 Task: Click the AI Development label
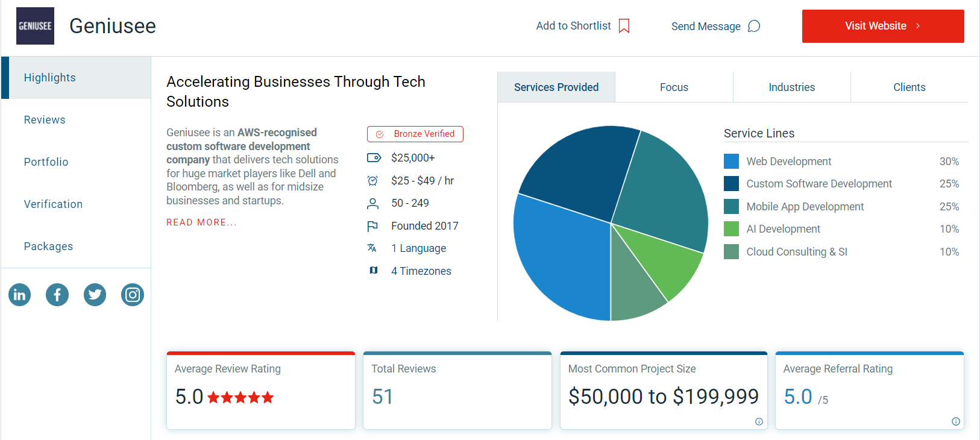pyautogui.click(x=784, y=229)
